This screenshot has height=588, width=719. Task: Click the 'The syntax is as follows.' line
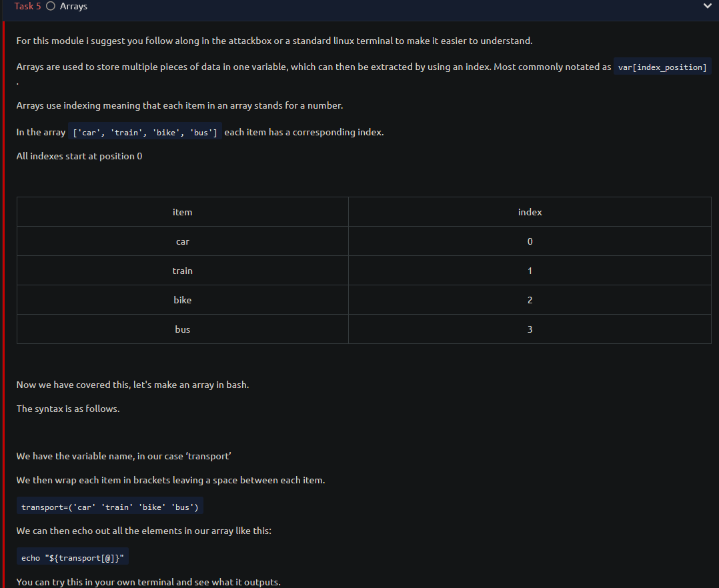[68, 409]
